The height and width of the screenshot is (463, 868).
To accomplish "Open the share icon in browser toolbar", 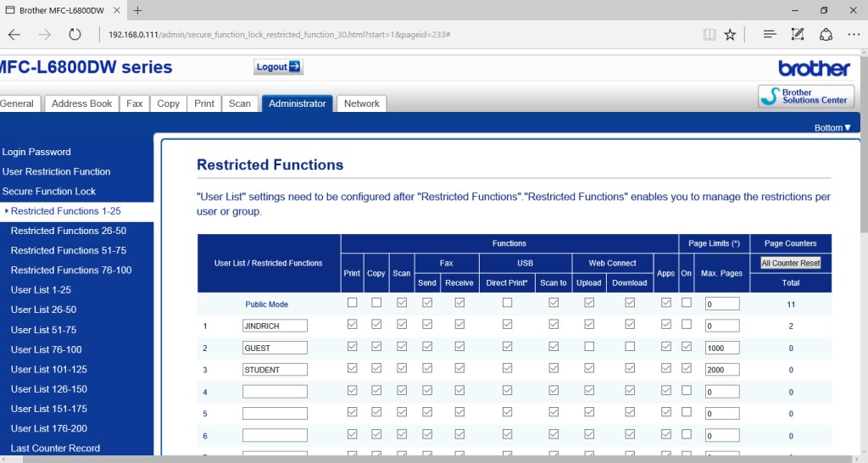I will pyautogui.click(x=826, y=34).
